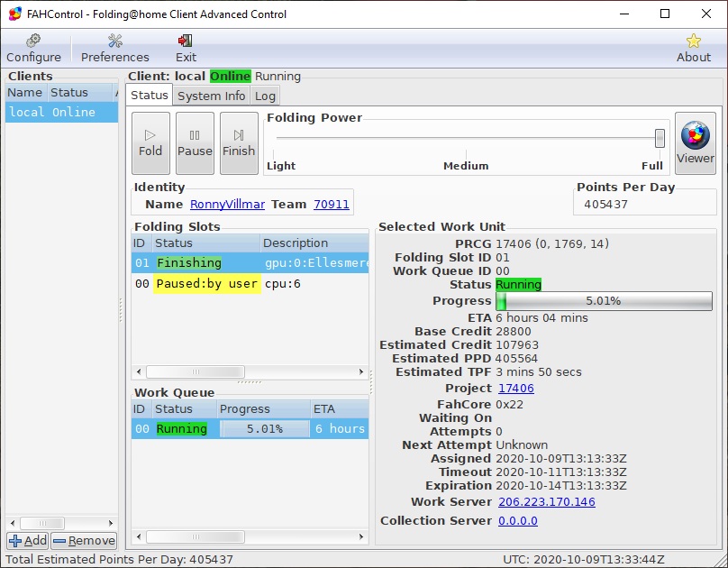Click Work Queue Status column header
This screenshot has height=568, width=728.
185,408
